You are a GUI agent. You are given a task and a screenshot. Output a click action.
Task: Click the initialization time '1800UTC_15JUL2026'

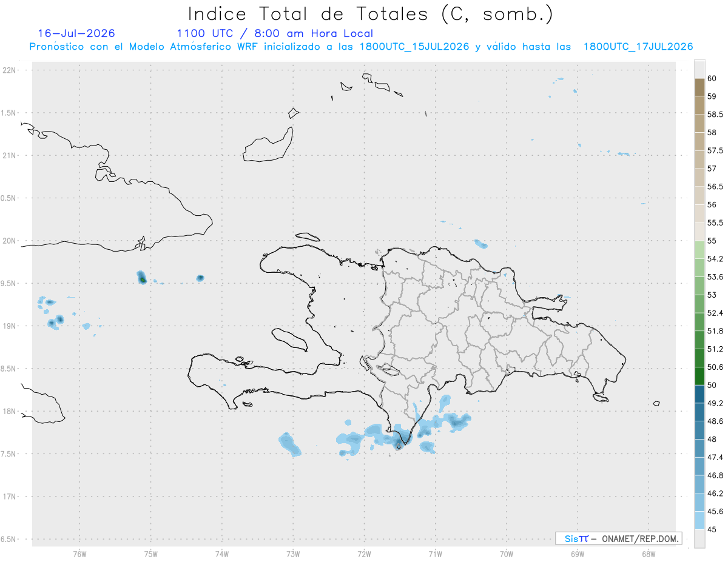click(414, 47)
